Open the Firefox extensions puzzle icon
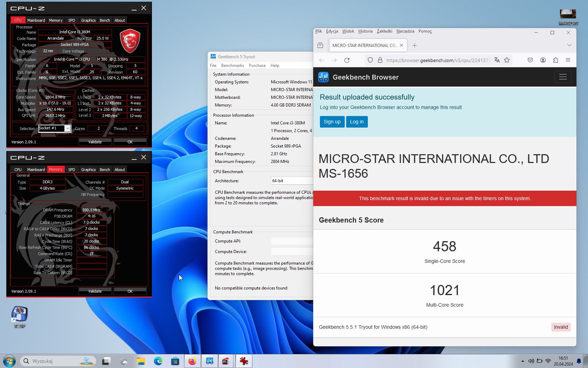Screen dimensions: 588x368 (555, 60)
